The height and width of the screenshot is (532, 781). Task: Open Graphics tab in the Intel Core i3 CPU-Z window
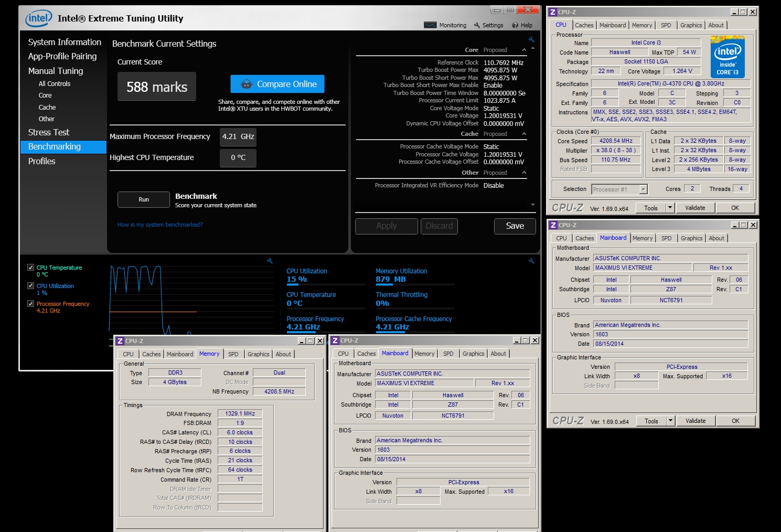[x=691, y=25]
